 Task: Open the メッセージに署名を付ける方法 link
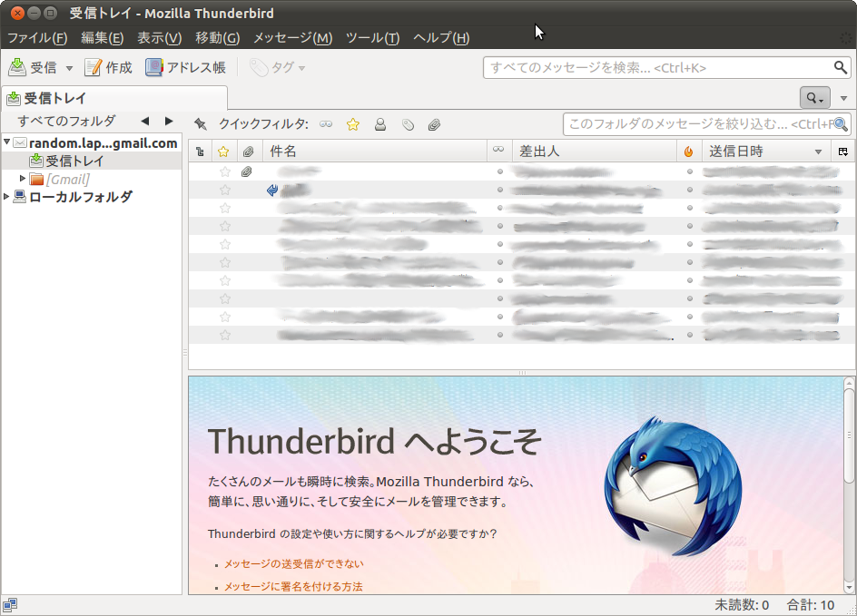[293, 587]
